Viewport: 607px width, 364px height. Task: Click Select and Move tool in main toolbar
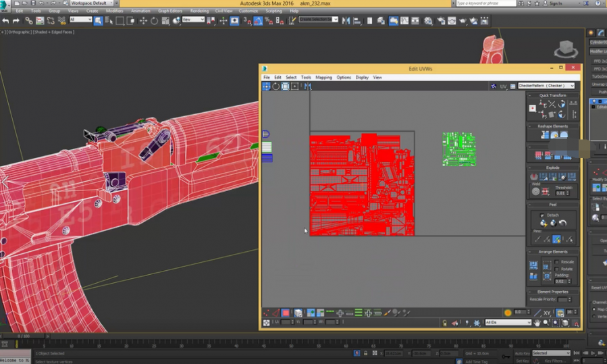143,20
